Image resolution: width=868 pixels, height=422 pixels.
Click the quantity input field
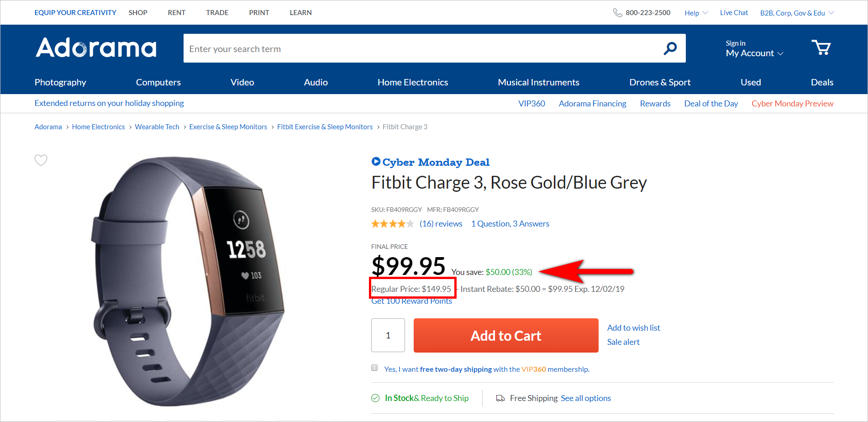click(388, 335)
